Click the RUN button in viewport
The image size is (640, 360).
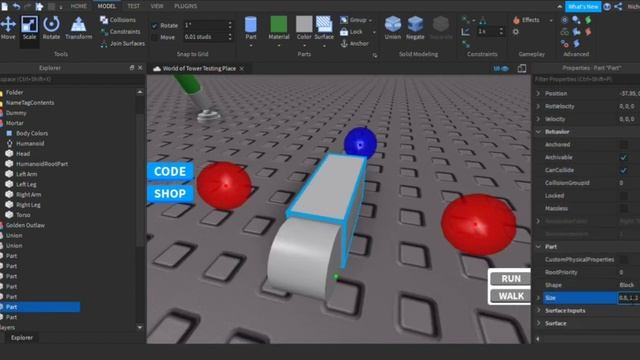click(511, 278)
